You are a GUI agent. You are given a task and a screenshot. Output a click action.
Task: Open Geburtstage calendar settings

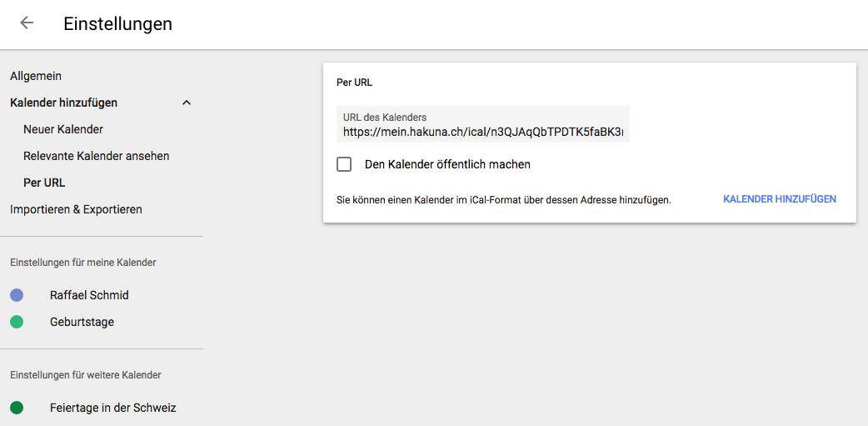pos(82,322)
